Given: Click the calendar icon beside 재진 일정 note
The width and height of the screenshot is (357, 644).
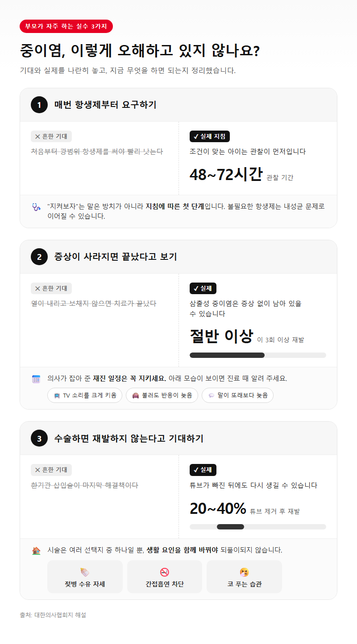Looking at the screenshot, I should pos(36,379).
